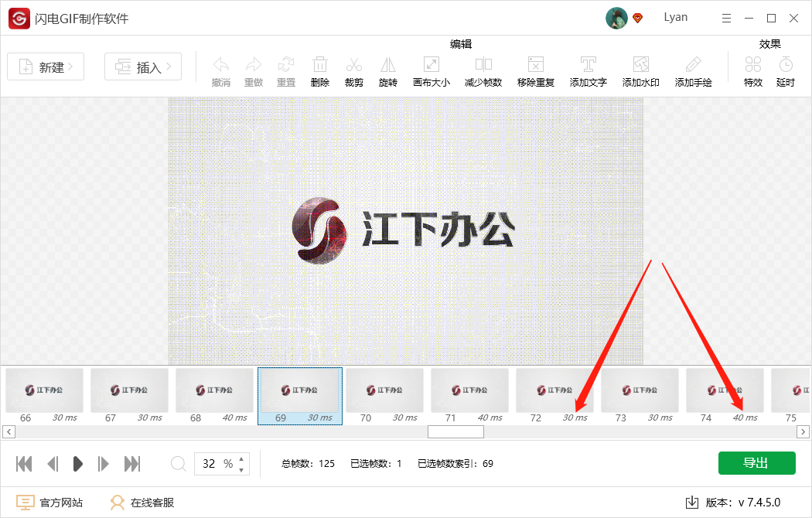
Task: Click the timeline scrollbar thumb
Action: 455,431
